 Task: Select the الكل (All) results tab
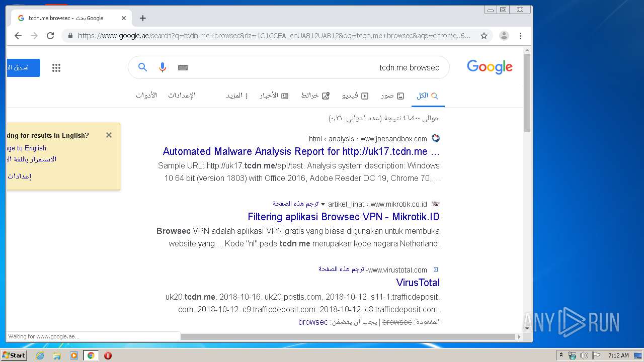click(x=428, y=96)
